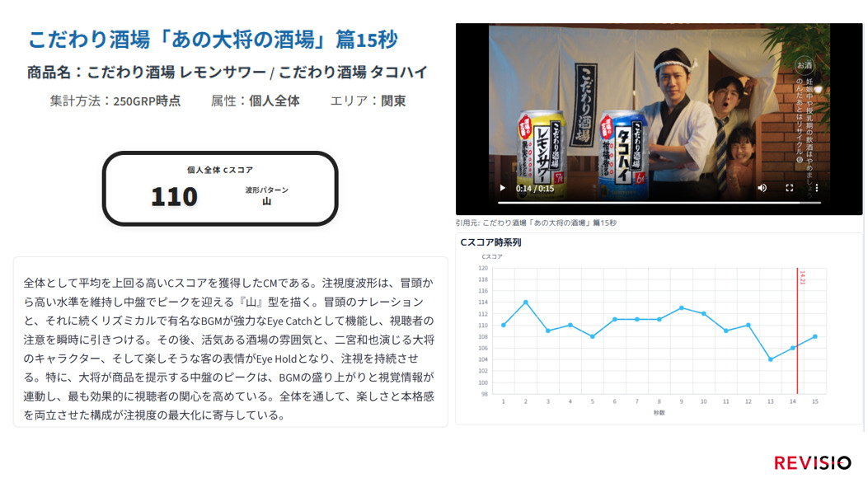This screenshot has height=483, width=868.
Task: Click the chart data point at second 9
Action: 682,307
